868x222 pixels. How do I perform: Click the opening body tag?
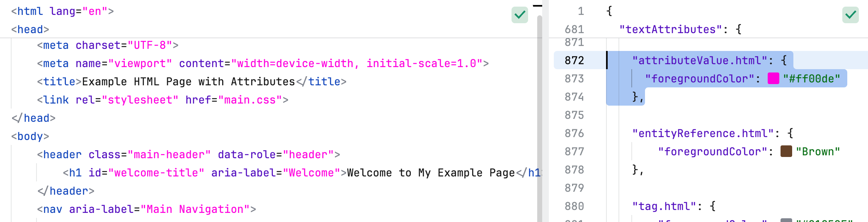(x=30, y=136)
